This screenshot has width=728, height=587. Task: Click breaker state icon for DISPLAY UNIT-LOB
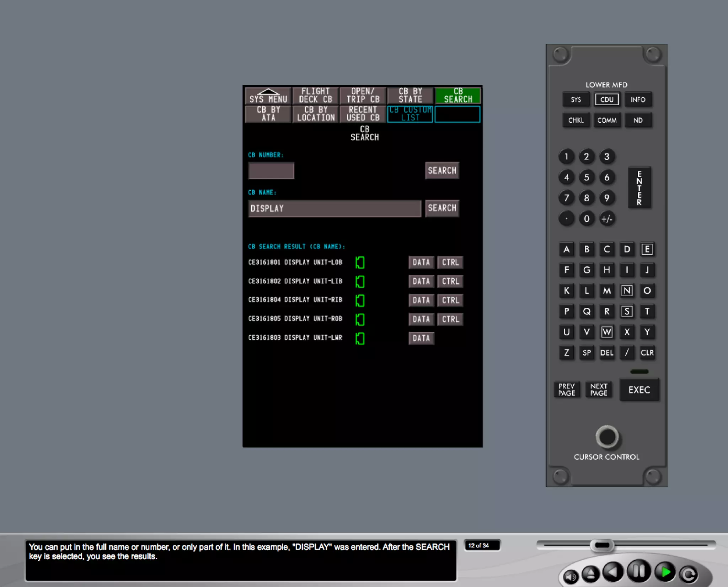pos(360,263)
